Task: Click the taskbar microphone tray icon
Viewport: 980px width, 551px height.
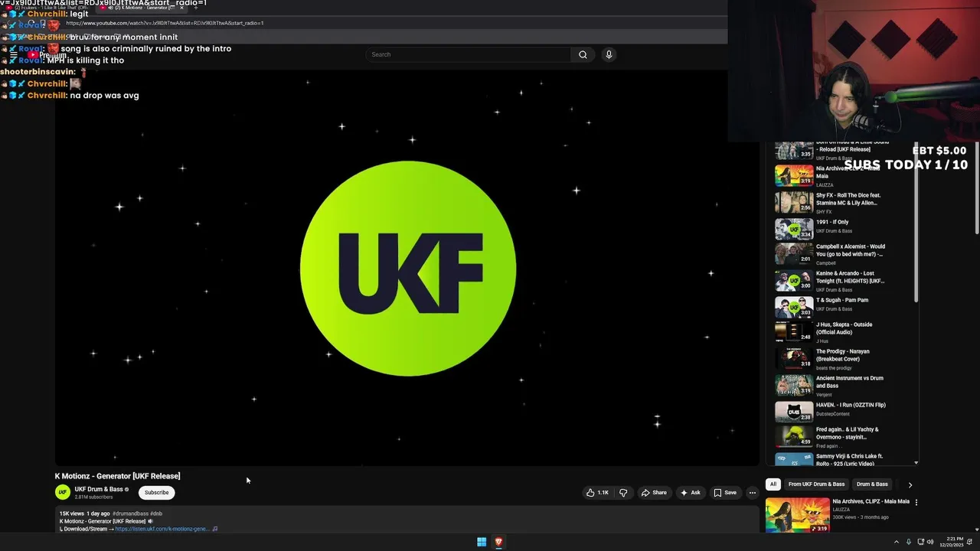Action: click(908, 542)
